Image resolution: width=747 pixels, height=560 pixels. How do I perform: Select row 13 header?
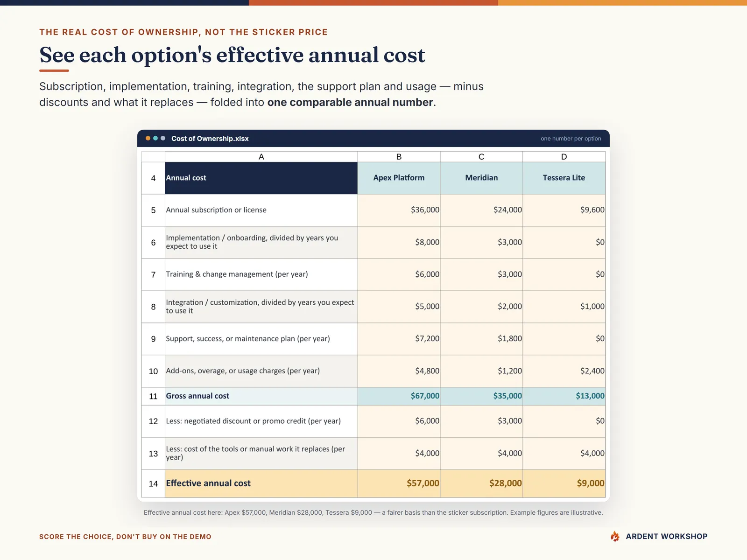(153, 453)
